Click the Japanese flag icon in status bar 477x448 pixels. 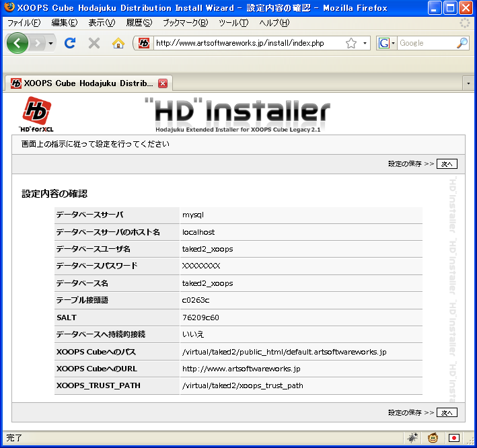(x=454, y=438)
